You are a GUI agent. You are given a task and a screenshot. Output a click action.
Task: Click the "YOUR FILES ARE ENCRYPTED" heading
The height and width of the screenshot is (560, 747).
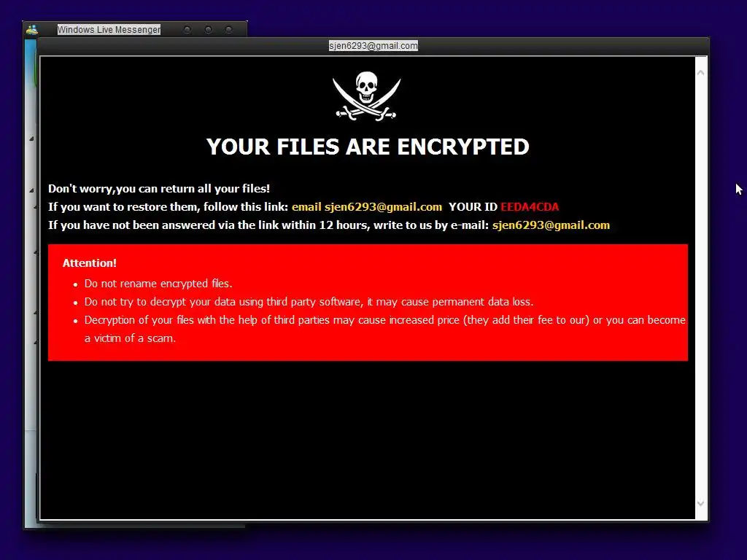click(368, 147)
